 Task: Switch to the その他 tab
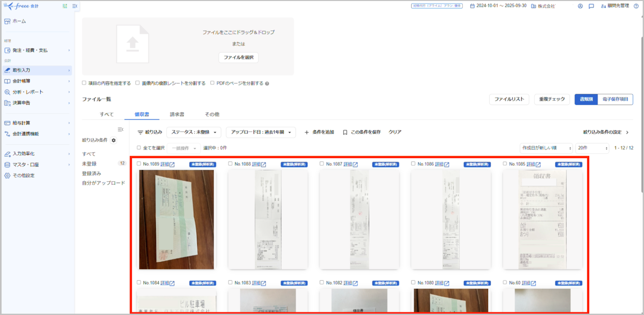coord(212,114)
